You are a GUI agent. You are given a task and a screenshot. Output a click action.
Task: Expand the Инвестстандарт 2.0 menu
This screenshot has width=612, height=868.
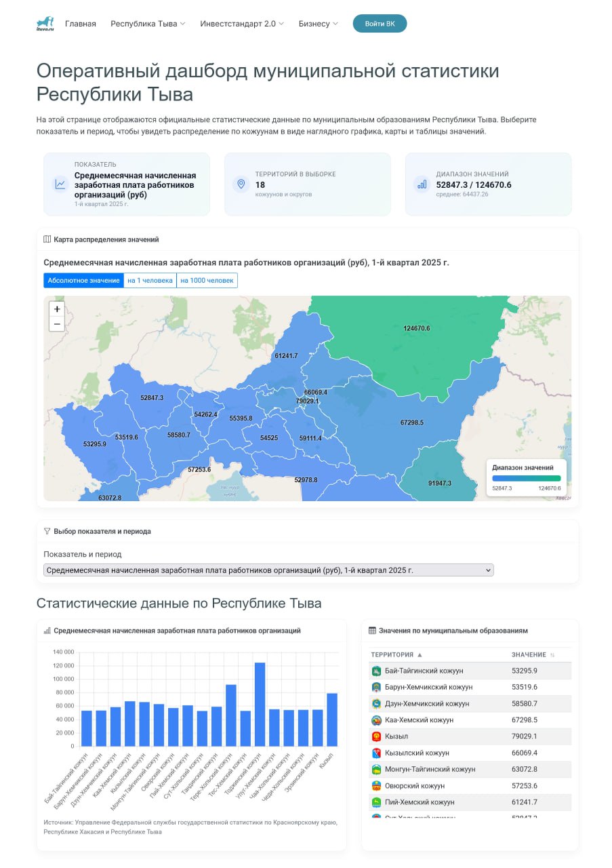click(x=242, y=24)
